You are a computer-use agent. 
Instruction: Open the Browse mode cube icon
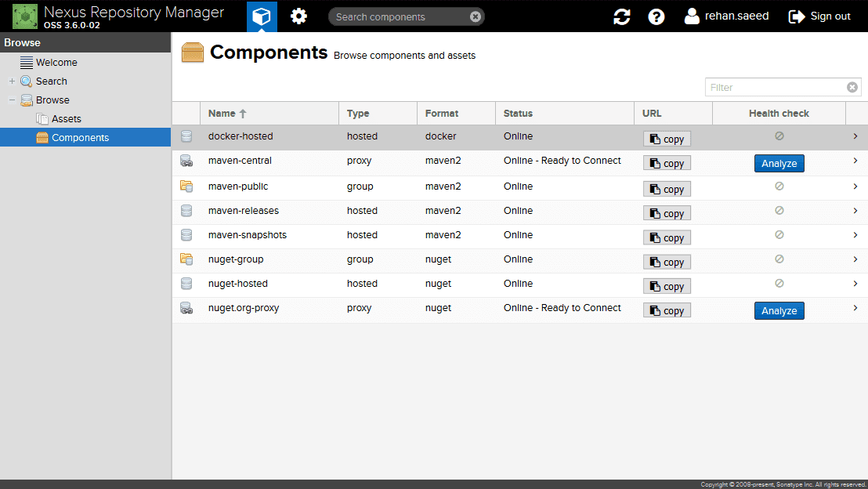(x=262, y=16)
